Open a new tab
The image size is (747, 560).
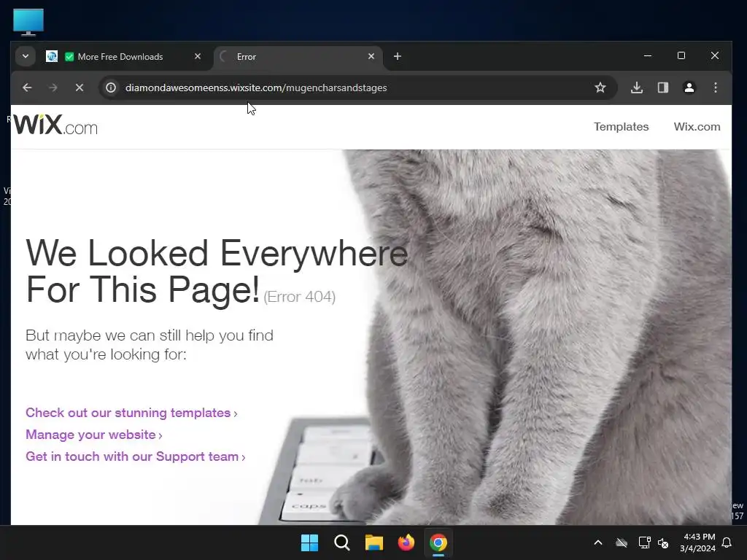[398, 56]
